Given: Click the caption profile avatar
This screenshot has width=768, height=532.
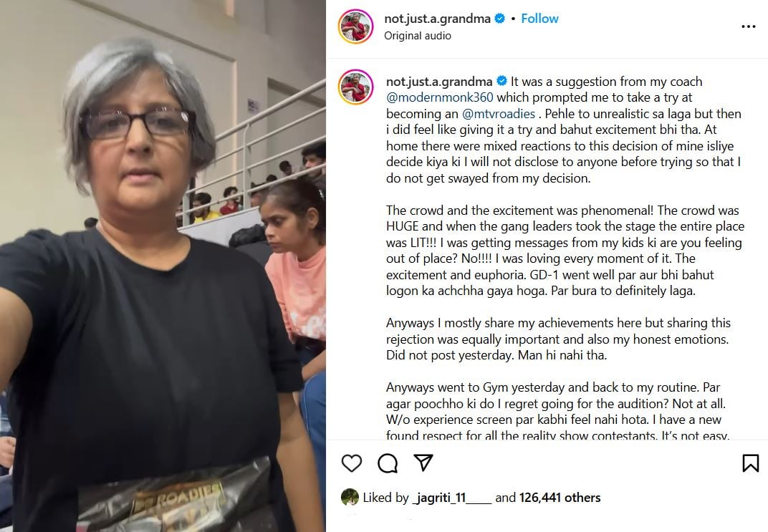Looking at the screenshot, I should 355,87.
